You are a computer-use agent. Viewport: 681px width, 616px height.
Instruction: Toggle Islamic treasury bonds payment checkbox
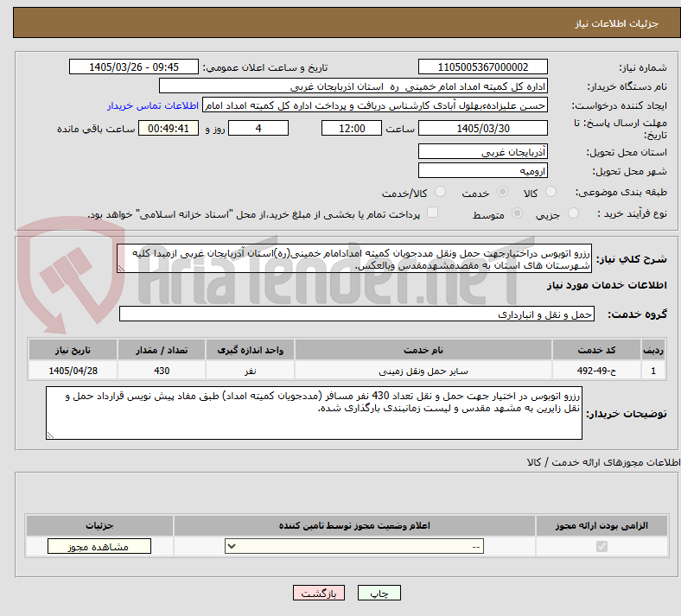(x=433, y=213)
